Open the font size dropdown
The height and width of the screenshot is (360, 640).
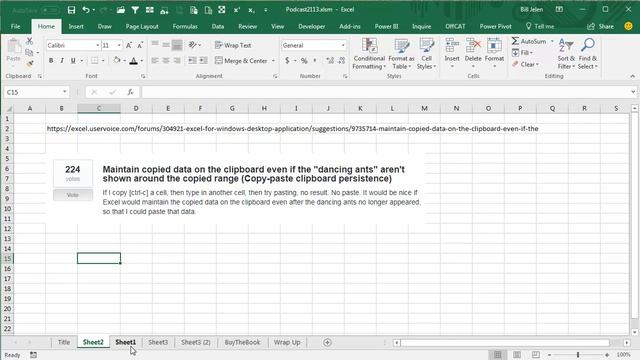[119, 45]
